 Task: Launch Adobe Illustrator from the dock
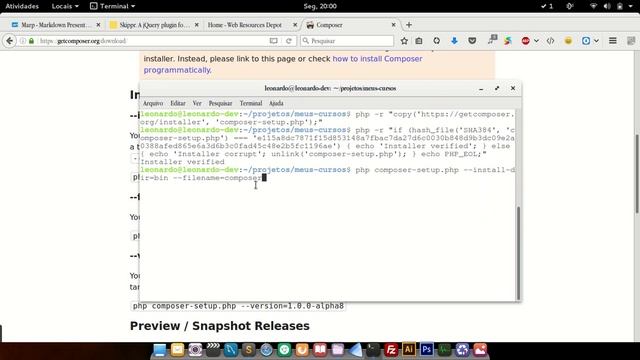pos(409,350)
